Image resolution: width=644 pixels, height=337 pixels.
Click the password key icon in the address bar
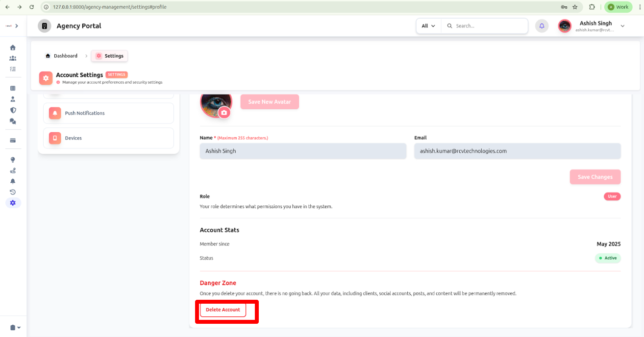(x=564, y=7)
